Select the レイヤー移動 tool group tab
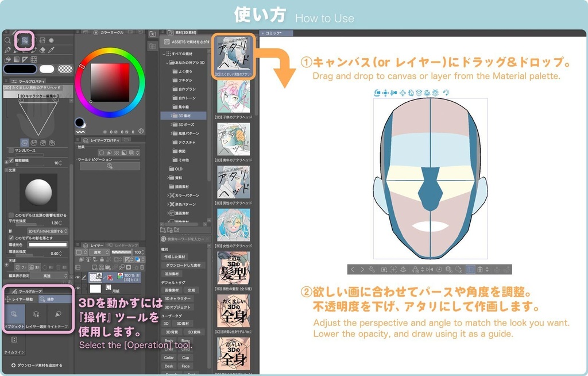This screenshot has height=376, width=588. click(20, 299)
